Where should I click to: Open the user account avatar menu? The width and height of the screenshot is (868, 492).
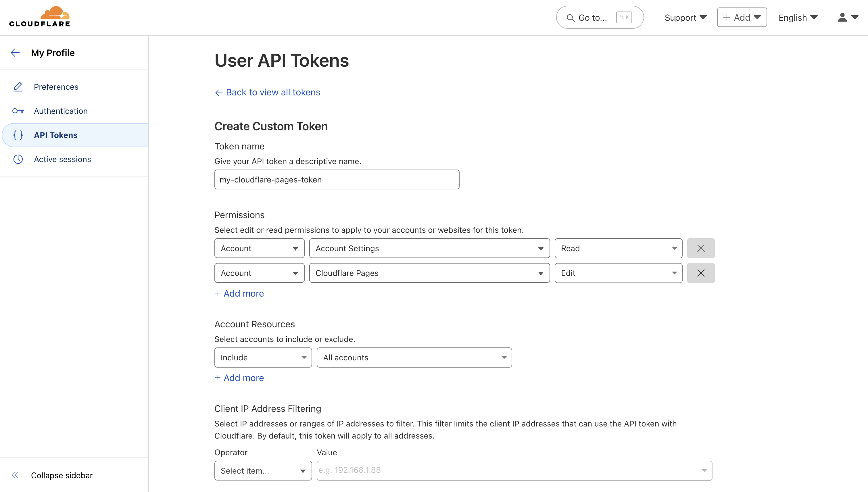(x=848, y=17)
